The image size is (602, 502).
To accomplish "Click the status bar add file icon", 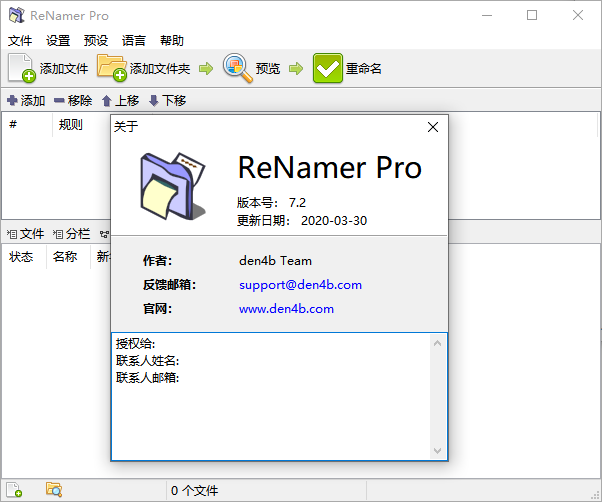I will [14, 490].
